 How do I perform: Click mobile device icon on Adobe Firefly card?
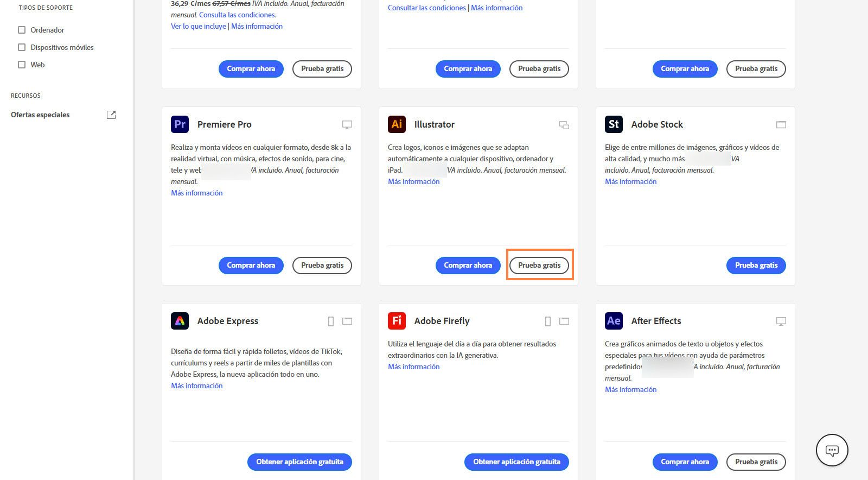[548, 321]
